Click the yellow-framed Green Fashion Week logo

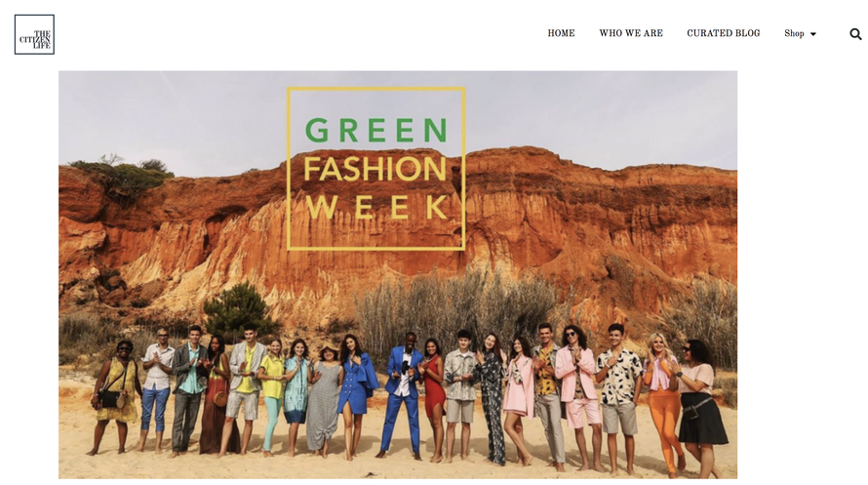[x=375, y=168]
